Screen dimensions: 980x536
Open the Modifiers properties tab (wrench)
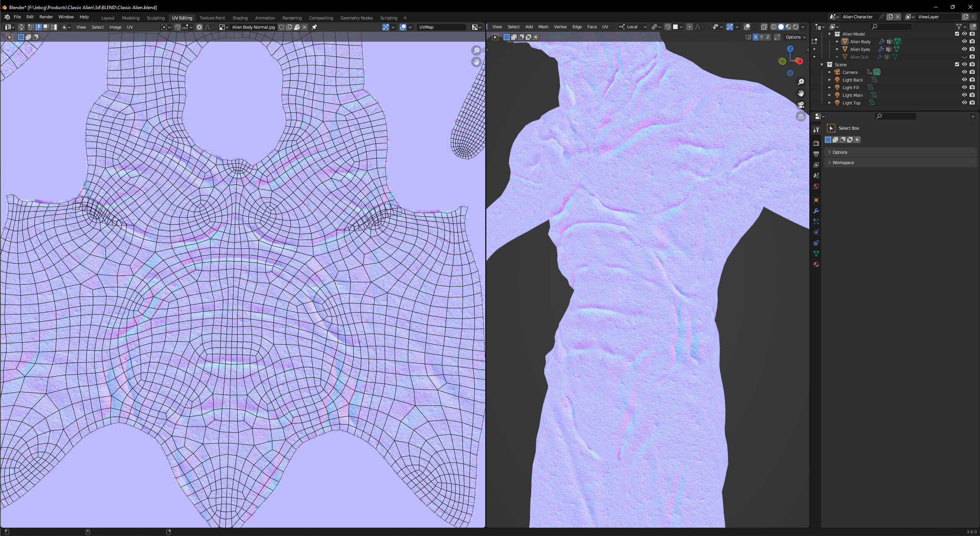click(816, 211)
